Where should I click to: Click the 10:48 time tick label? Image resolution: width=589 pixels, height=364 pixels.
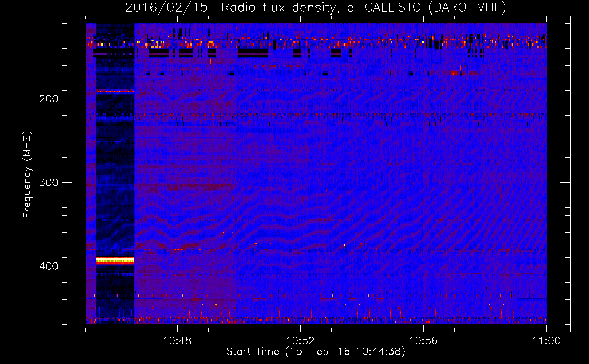[177, 341]
